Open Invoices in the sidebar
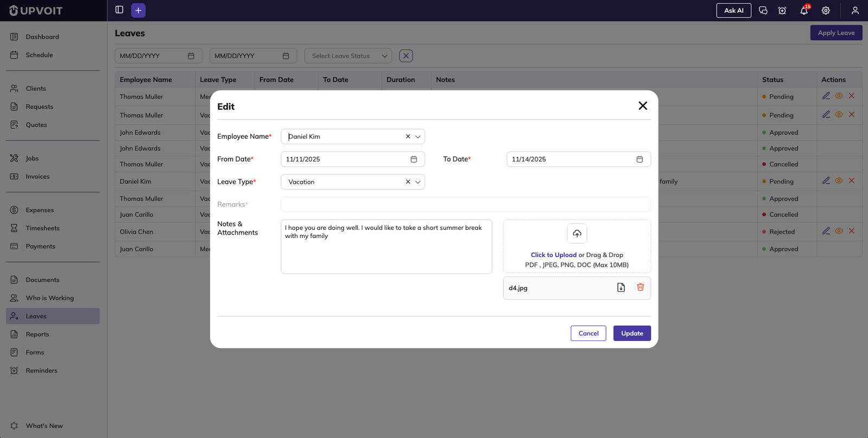Viewport: 868px width, 438px height. tap(53, 176)
